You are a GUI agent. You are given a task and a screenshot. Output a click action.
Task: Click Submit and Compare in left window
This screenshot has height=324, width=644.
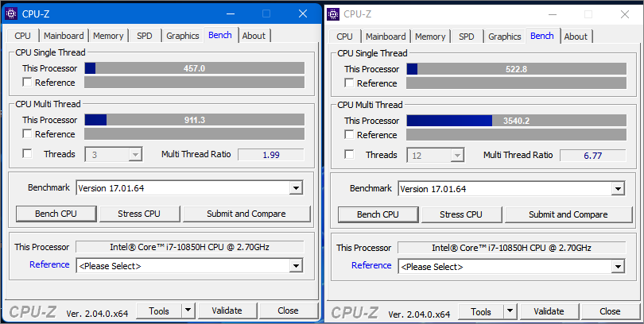[246, 214]
